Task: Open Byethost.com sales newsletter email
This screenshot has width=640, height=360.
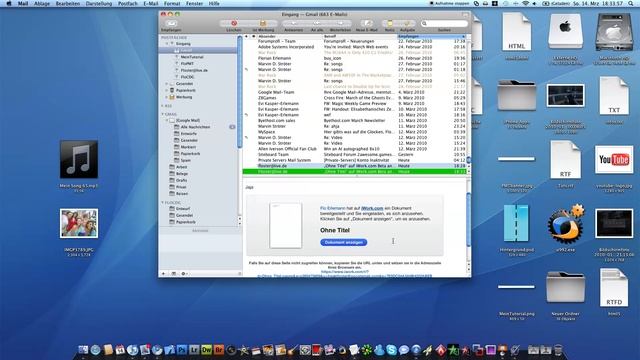Action: tap(354, 120)
